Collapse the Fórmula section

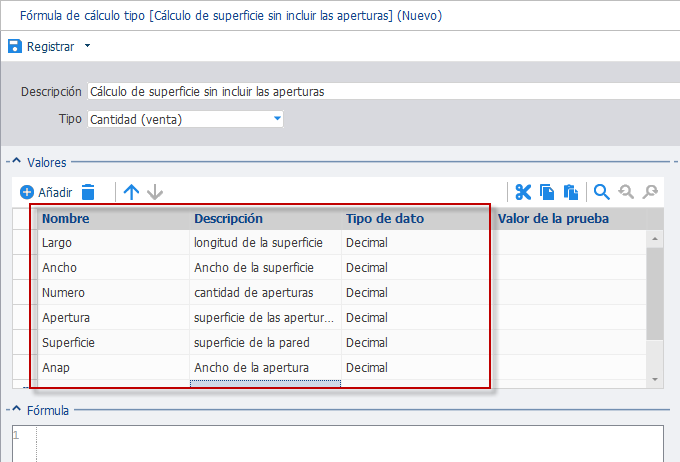tap(16, 409)
